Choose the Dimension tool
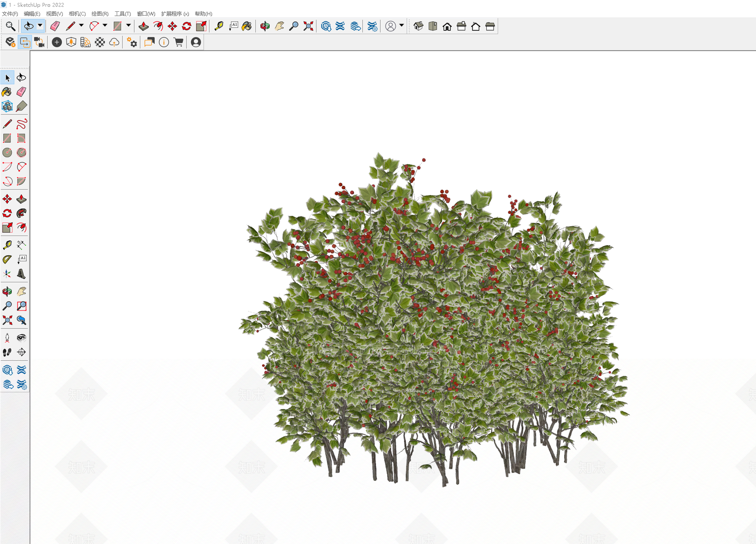This screenshot has width=756, height=544. click(x=22, y=245)
